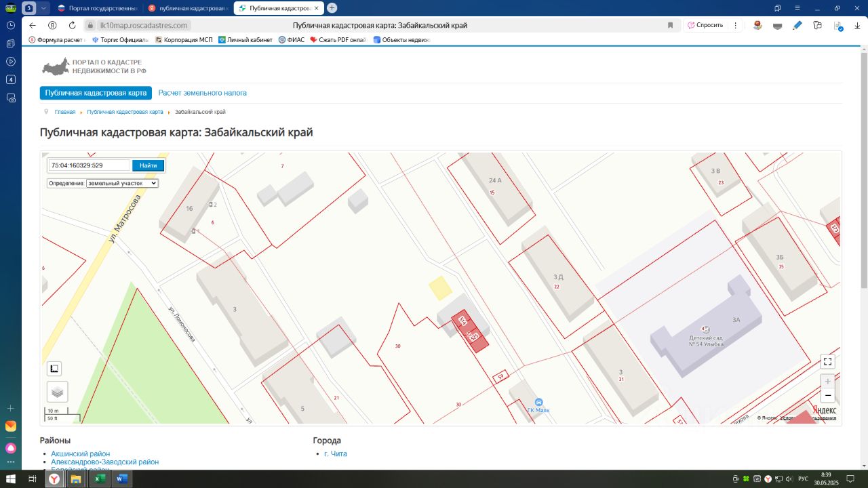Screen dimensions: 868x488
Task: Follow the Главная breadcrumb link
Action: click(x=65, y=112)
